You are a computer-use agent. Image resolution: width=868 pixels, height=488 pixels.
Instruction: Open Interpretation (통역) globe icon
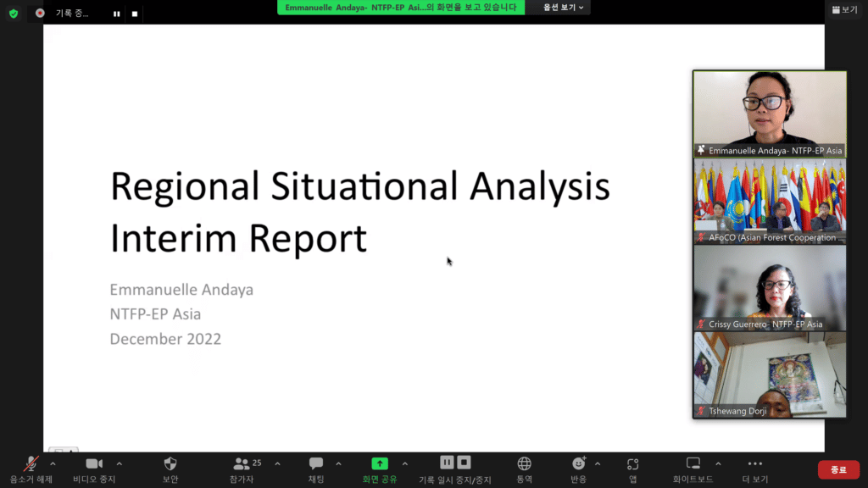click(525, 464)
